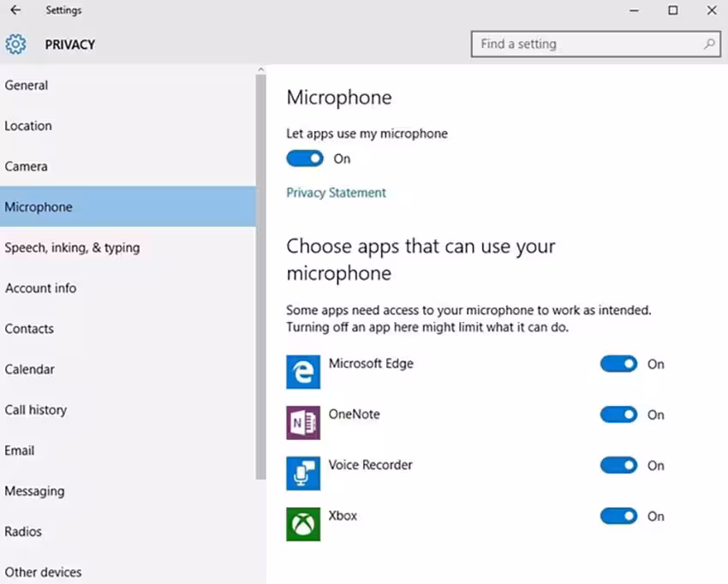Close the Settings window

pos(711,10)
